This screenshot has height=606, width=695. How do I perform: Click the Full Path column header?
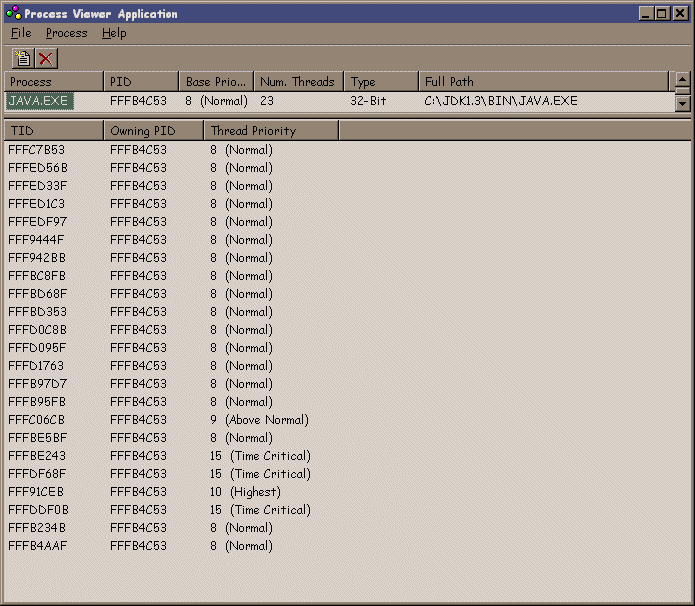click(x=542, y=82)
